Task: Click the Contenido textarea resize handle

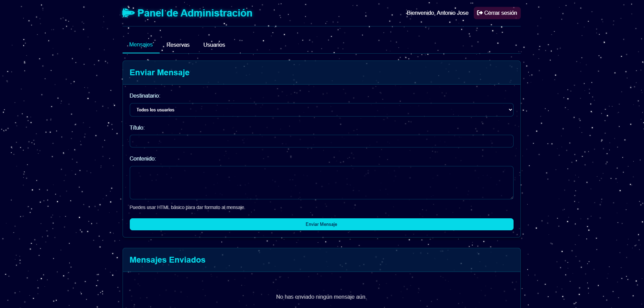Action: pyautogui.click(x=511, y=197)
